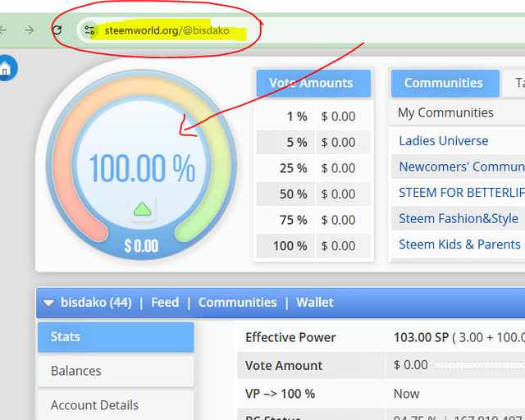Select the partially visible tab next to Communities

click(x=514, y=83)
